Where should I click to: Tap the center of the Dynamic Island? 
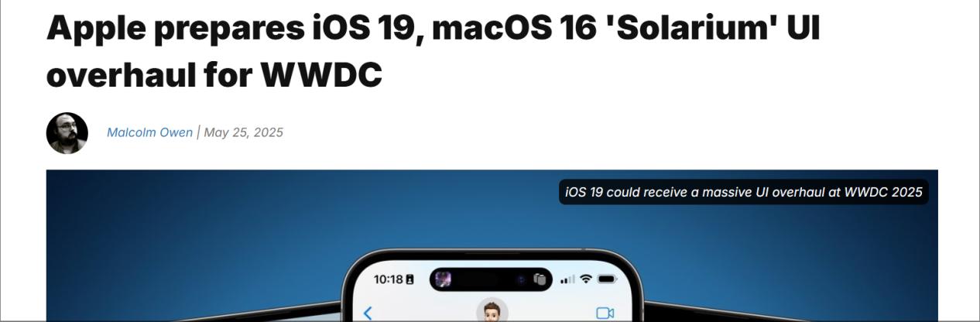(491, 279)
